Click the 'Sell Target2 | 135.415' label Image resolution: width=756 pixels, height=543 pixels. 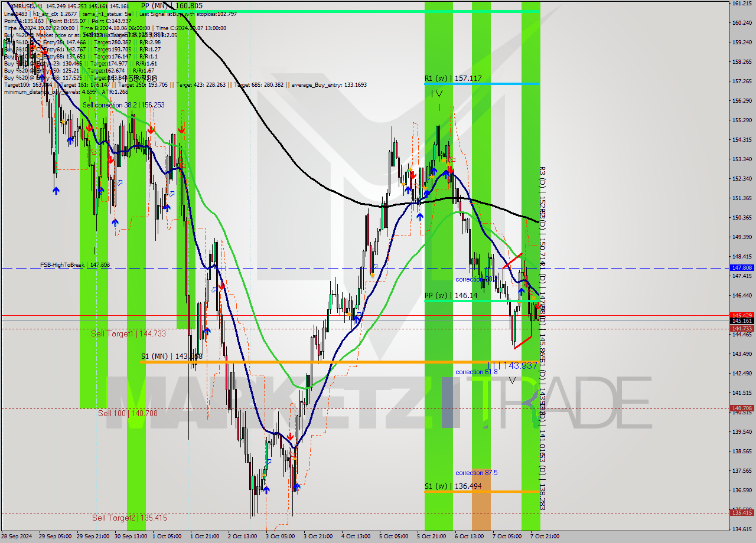point(129,518)
